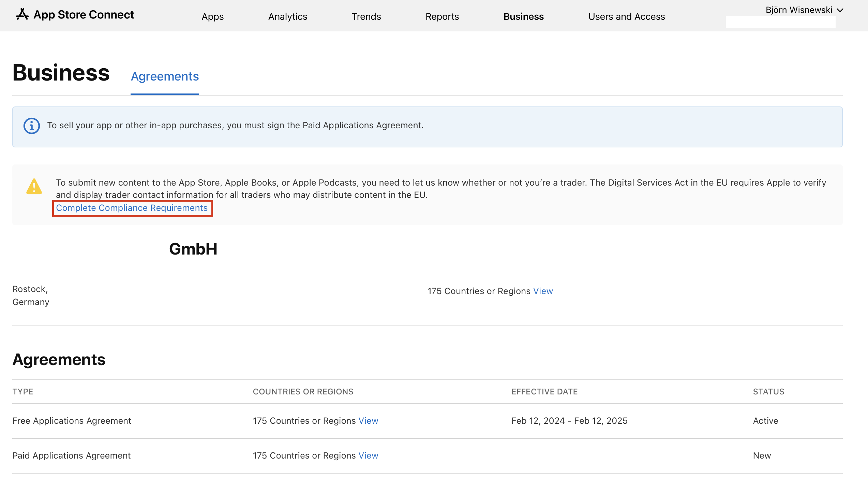Image resolution: width=868 pixels, height=492 pixels.
Task: Click the App Store Connect logo icon
Action: (22, 15)
